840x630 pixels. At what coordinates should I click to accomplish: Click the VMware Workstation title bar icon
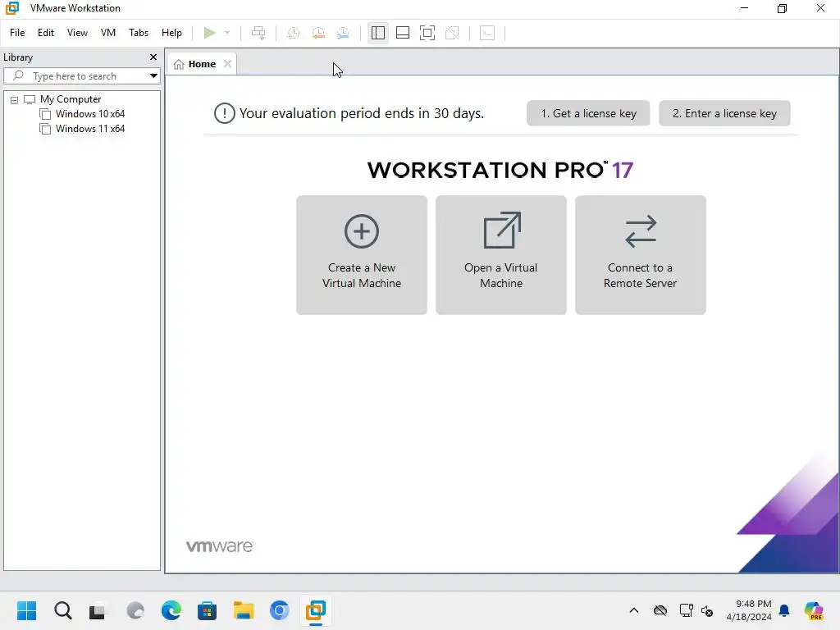tap(11, 8)
